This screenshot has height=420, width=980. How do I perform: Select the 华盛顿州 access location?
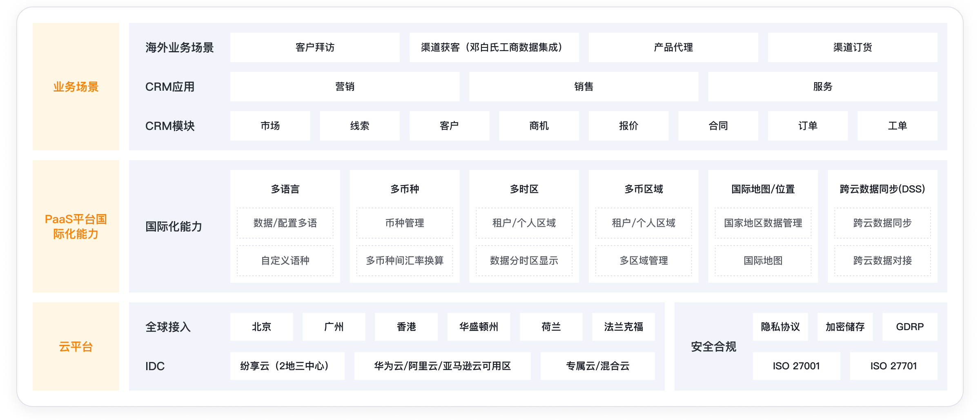click(x=479, y=327)
